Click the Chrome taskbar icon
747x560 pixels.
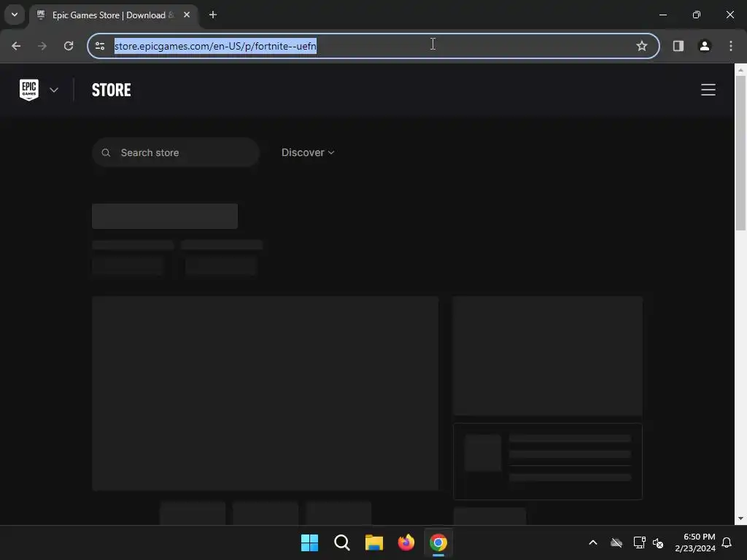438,542
